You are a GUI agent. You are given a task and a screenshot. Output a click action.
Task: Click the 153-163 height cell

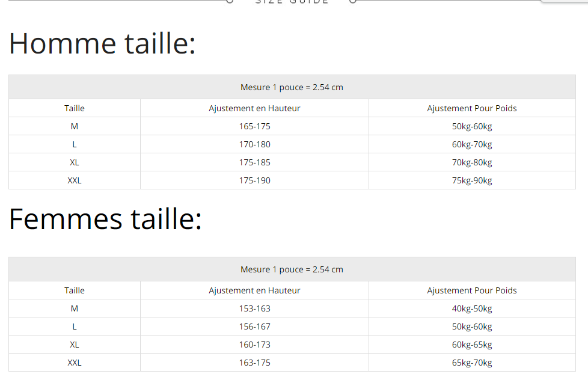(x=254, y=308)
